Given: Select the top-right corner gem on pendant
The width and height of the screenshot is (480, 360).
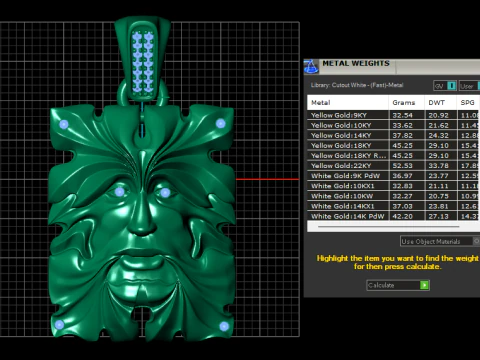Looking at the screenshot, I should tap(220, 124).
